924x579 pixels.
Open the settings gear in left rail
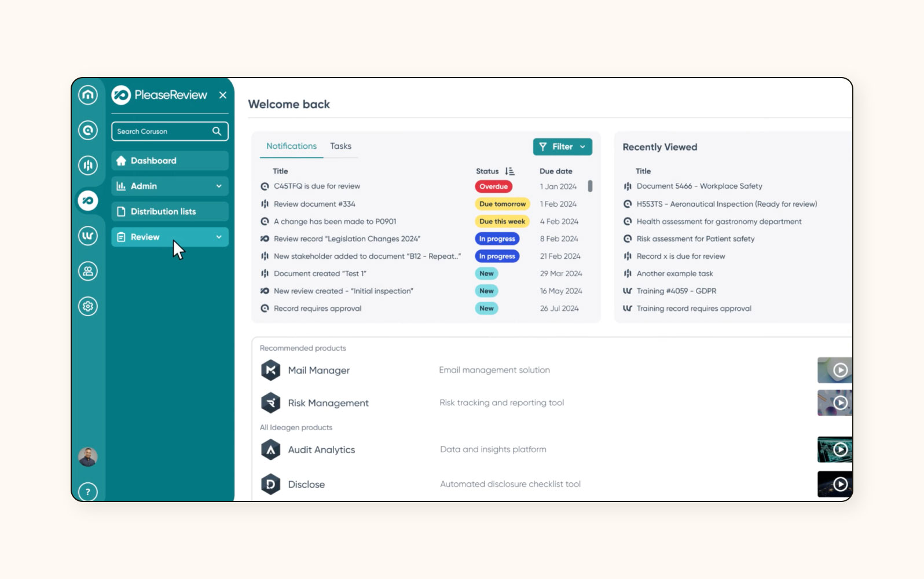point(88,306)
